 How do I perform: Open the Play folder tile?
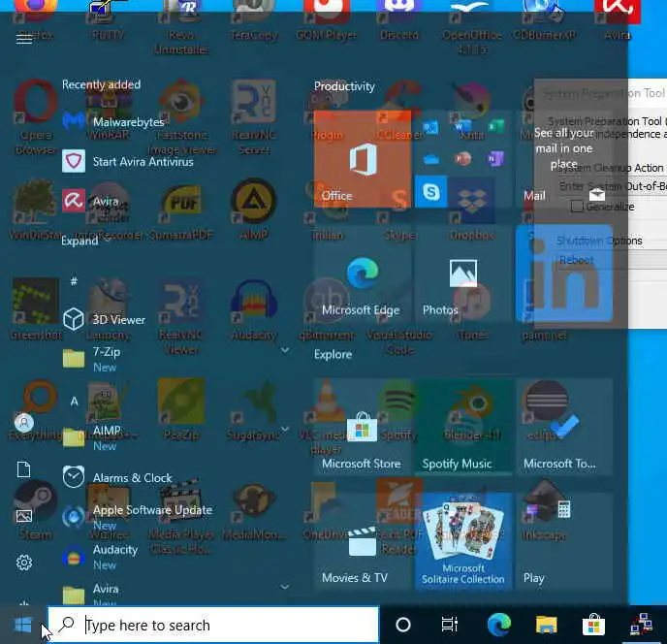click(564, 541)
